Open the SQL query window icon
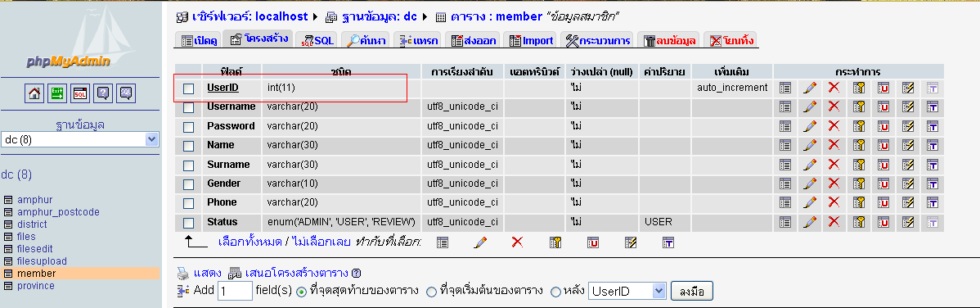The width and height of the screenshot is (980, 308). click(x=80, y=94)
